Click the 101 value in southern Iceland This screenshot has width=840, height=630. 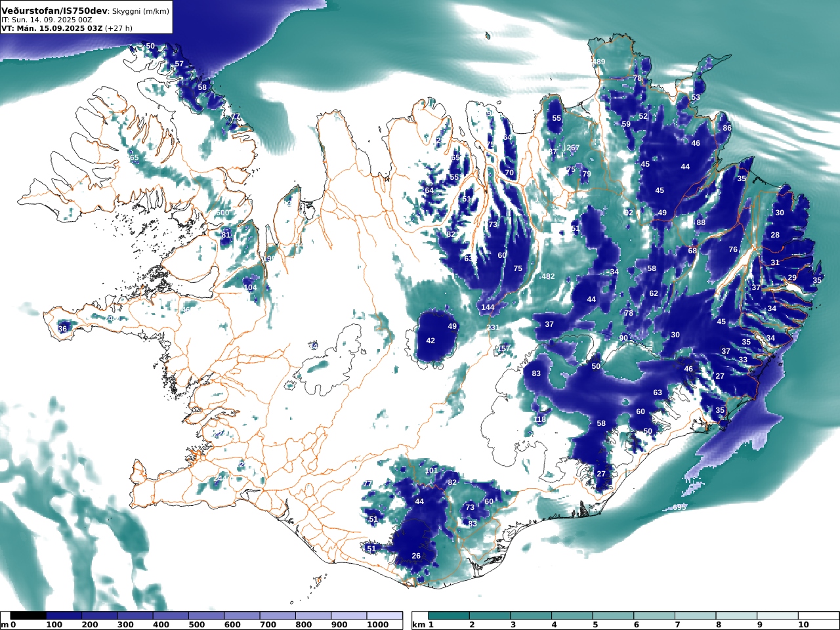430,471
